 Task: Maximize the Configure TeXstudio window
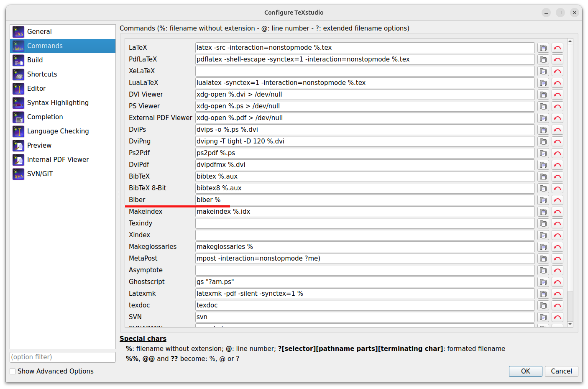(x=560, y=13)
